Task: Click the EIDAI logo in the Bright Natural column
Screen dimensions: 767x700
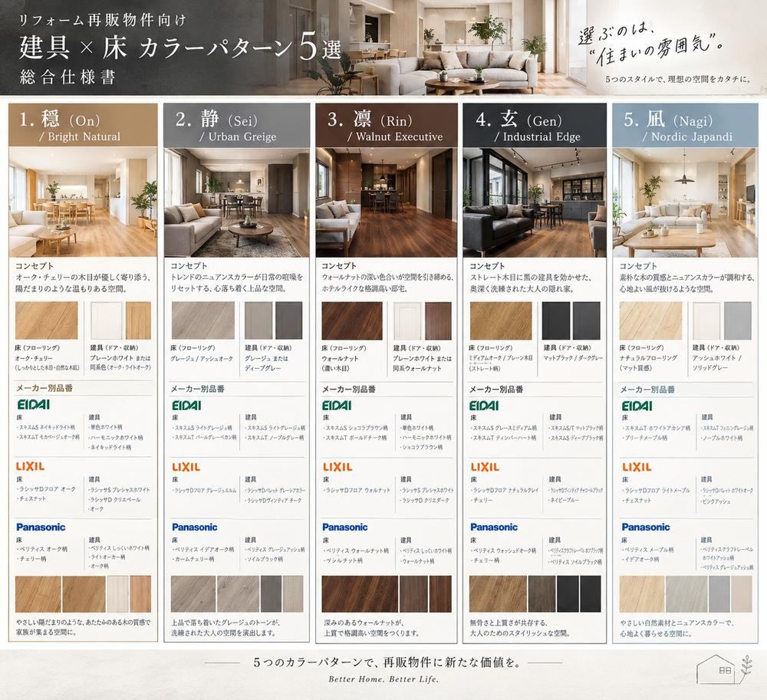Action: (33, 404)
